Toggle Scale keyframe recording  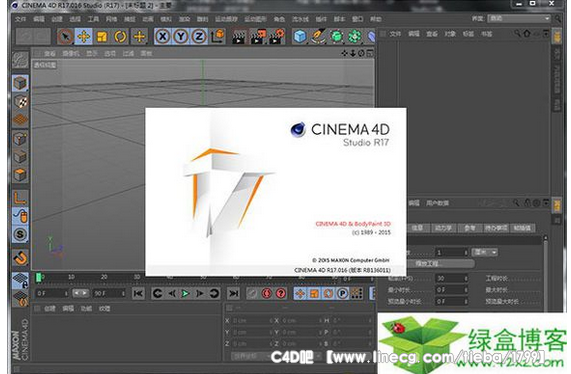point(314,294)
